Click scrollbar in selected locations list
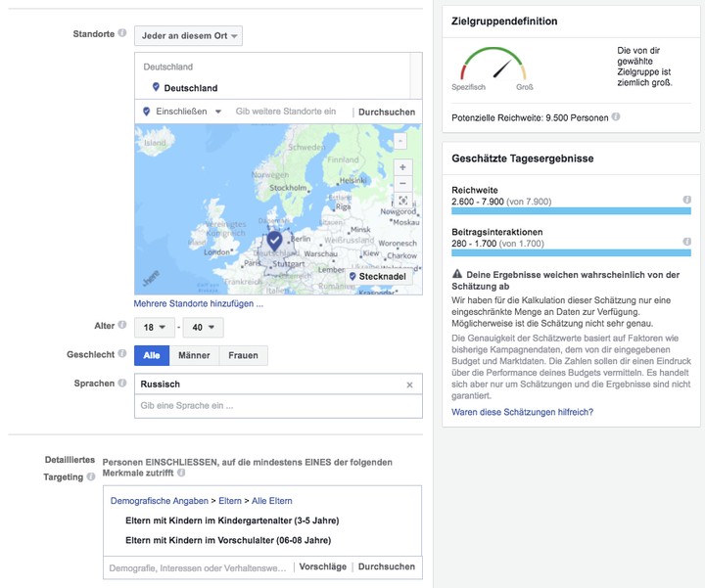Screen dimensions: 705x588 416,75
